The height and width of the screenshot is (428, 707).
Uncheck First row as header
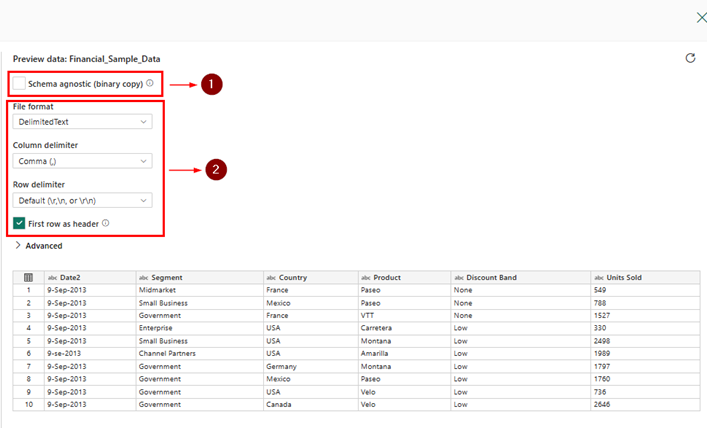pos(19,223)
